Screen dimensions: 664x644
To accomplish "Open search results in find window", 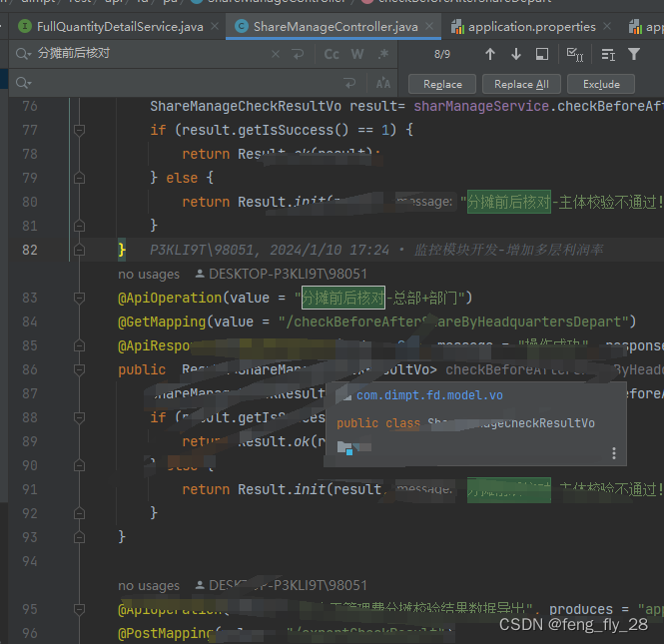I will (x=542, y=54).
